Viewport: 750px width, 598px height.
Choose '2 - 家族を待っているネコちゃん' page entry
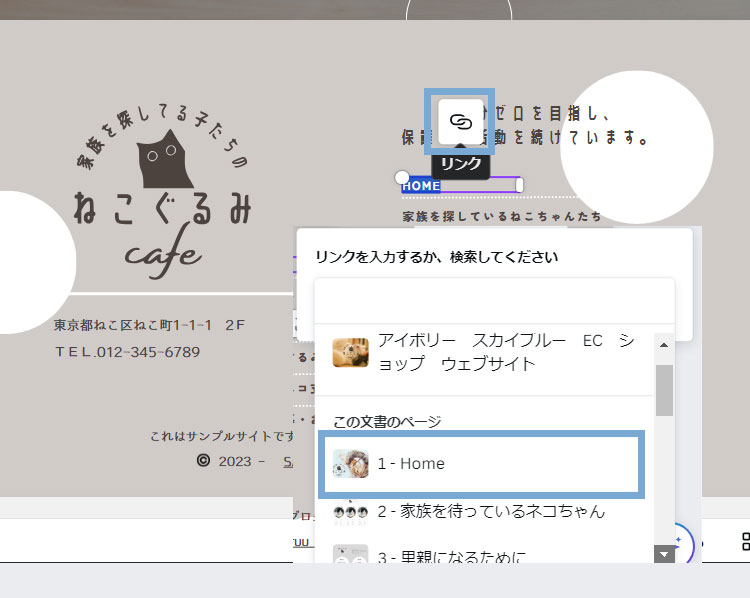coord(490,511)
